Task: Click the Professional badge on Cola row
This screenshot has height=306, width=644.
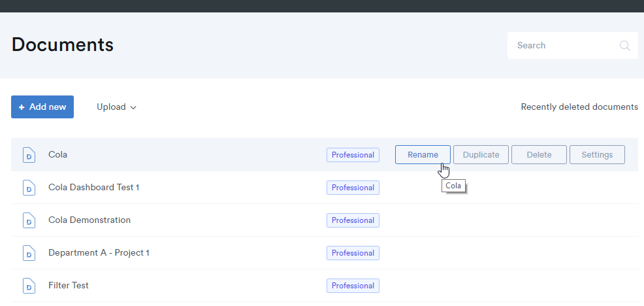Action: point(353,155)
